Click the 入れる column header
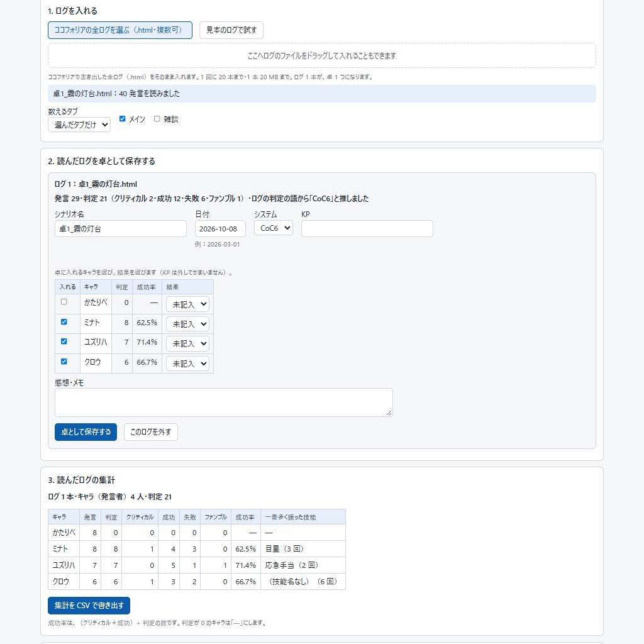 tap(67, 287)
